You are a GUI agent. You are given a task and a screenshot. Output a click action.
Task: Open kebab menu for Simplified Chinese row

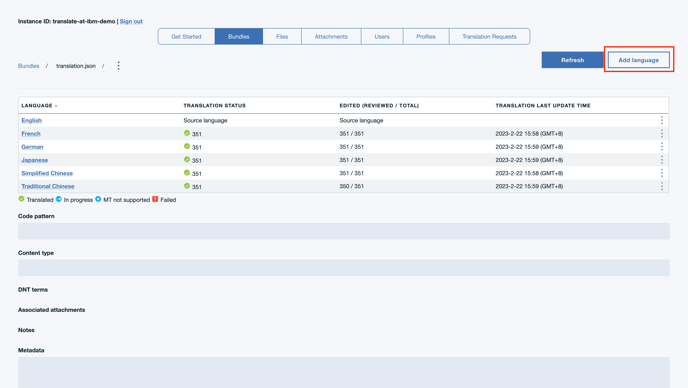pyautogui.click(x=662, y=173)
